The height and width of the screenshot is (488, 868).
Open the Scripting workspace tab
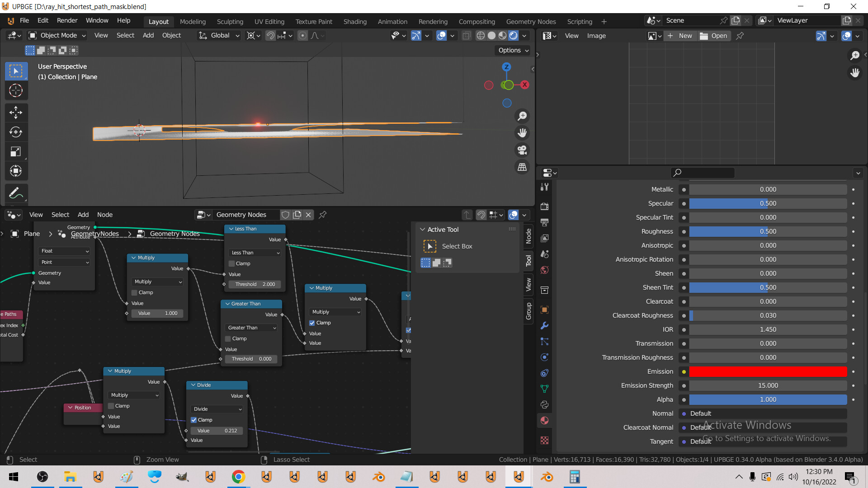[580, 21]
